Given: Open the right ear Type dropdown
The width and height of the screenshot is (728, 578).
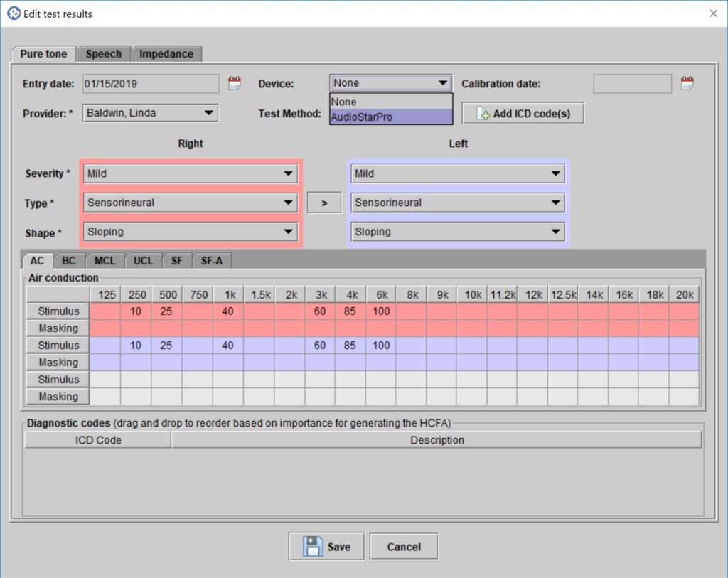Looking at the screenshot, I should pyautogui.click(x=289, y=203).
